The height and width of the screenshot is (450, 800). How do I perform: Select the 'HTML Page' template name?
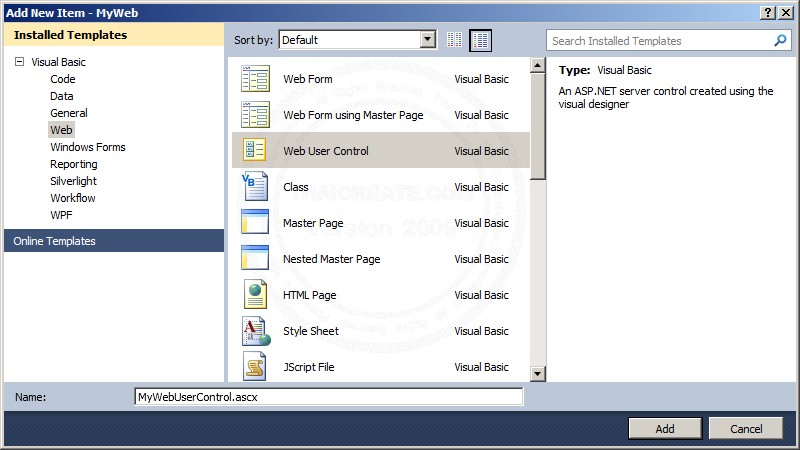(309, 295)
